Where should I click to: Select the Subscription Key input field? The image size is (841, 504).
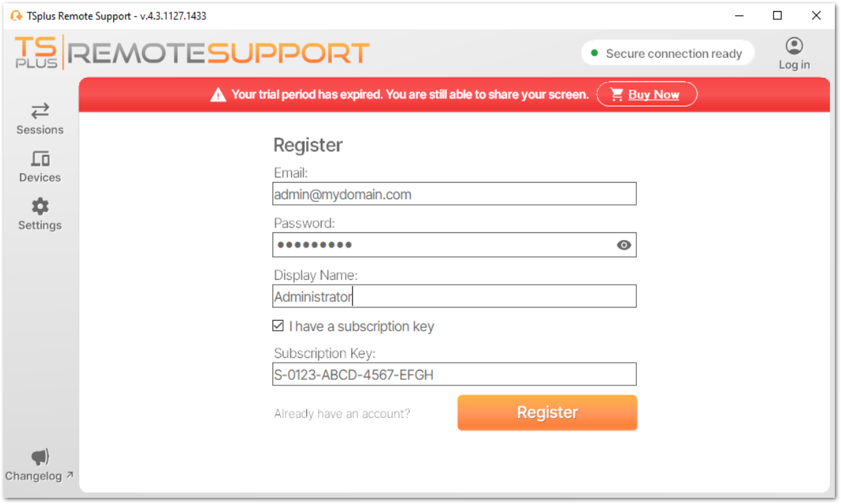pos(454,374)
